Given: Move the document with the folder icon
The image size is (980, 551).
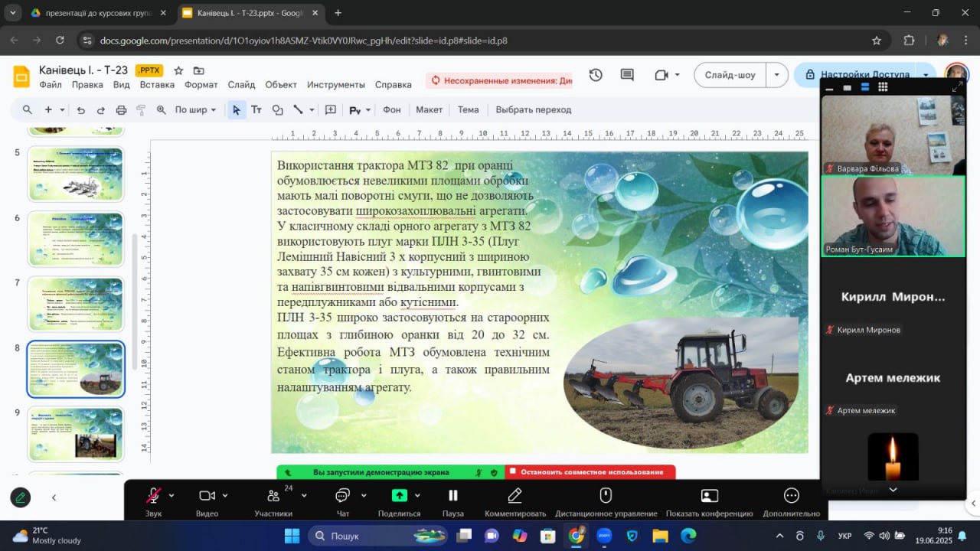Looking at the screenshot, I should [x=199, y=70].
